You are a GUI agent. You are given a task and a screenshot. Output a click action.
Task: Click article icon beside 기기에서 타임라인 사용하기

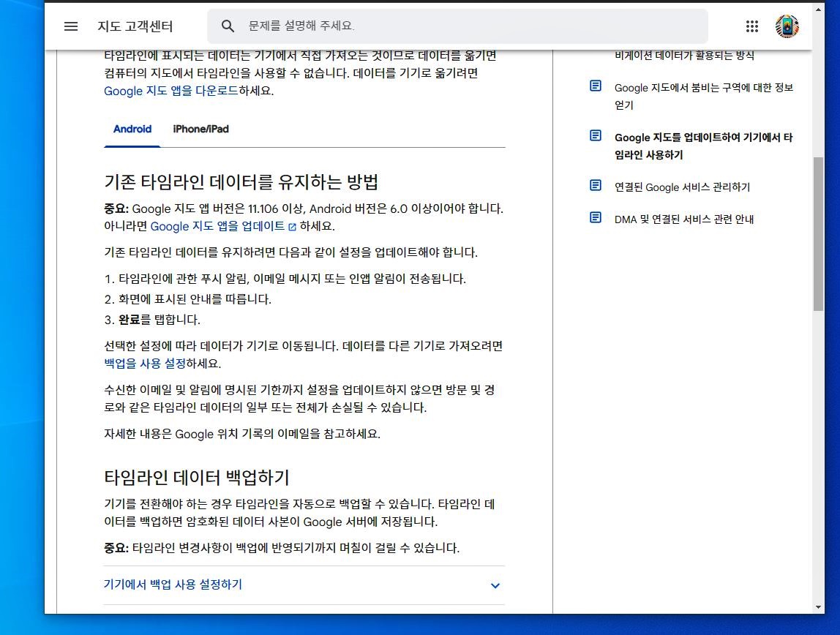point(595,135)
